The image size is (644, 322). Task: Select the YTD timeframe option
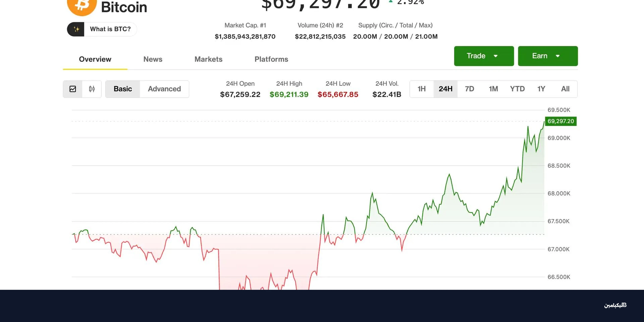point(517,89)
